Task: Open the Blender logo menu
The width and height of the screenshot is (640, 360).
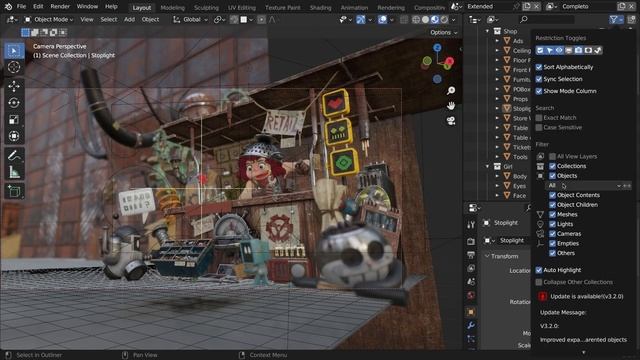Action: tap(8, 7)
